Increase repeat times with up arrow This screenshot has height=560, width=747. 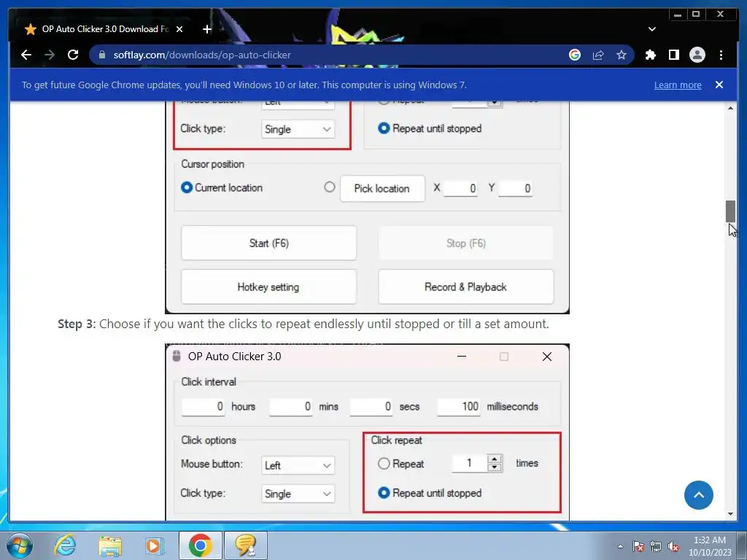[x=495, y=459]
